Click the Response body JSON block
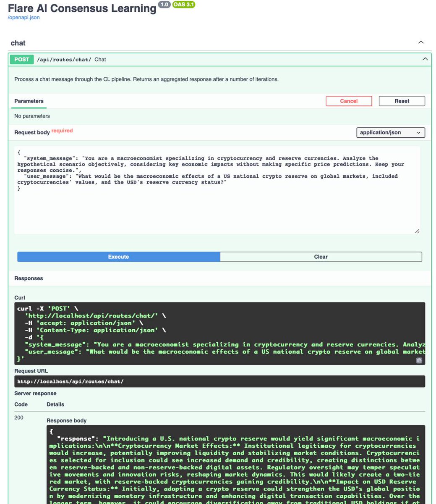 click(236, 465)
